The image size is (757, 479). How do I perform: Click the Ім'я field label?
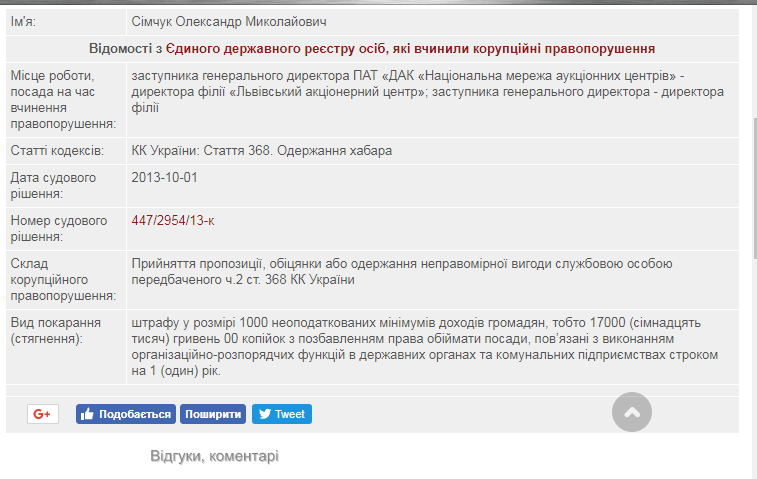coord(26,21)
